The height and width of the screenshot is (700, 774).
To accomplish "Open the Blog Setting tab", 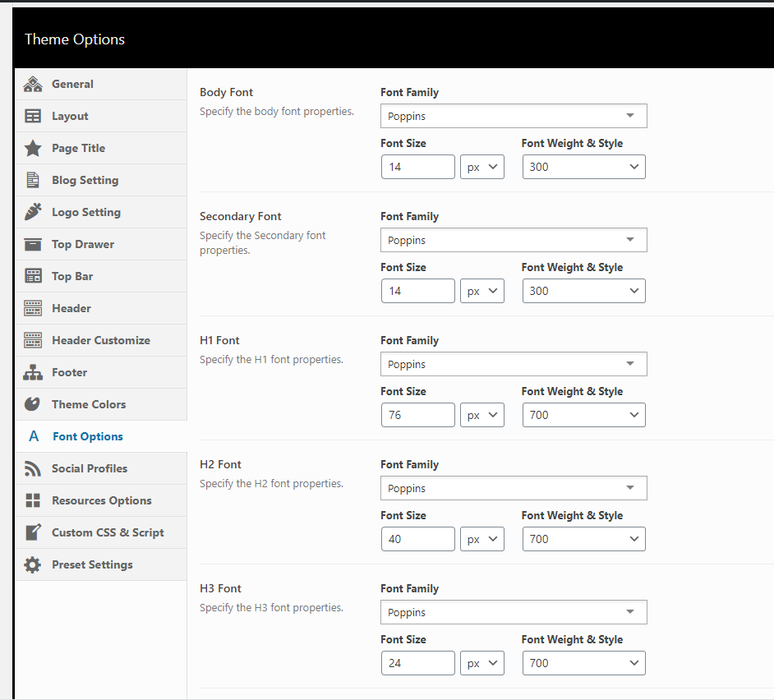I will (85, 180).
